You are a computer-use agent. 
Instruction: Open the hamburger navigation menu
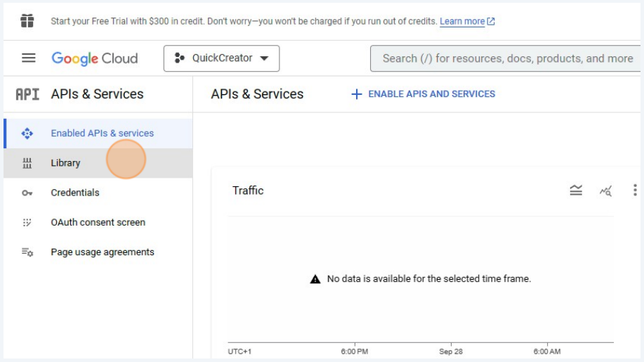[28, 58]
